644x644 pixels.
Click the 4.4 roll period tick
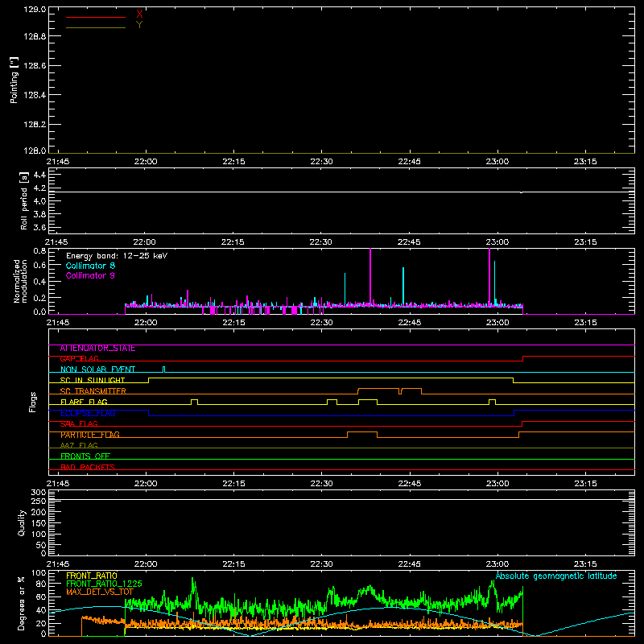point(39,175)
